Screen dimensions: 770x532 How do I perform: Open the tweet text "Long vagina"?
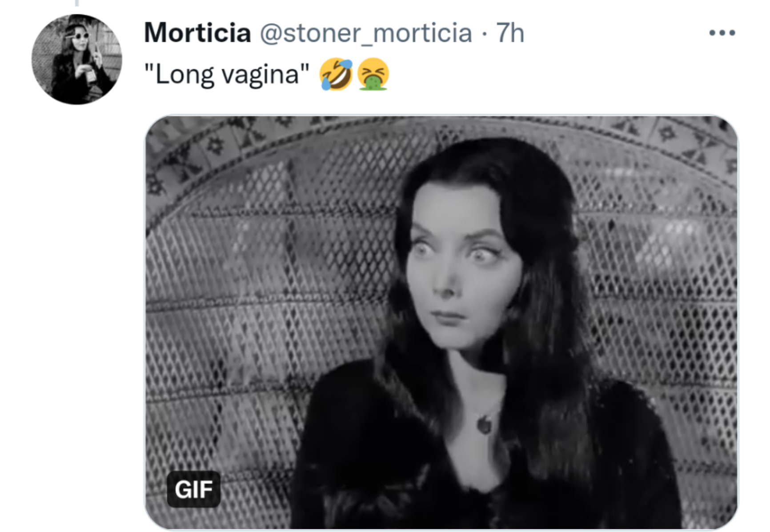(227, 74)
